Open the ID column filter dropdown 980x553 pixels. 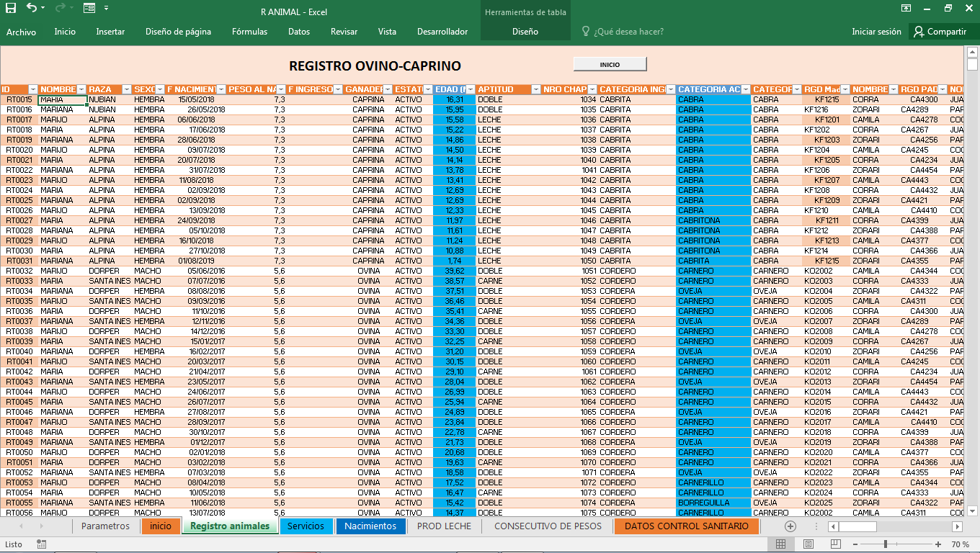pyautogui.click(x=32, y=89)
